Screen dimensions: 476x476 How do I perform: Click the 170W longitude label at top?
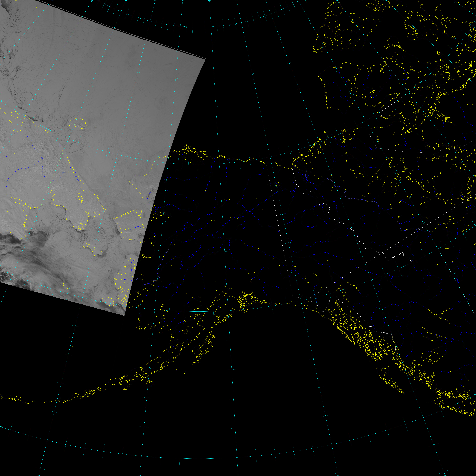click(x=155, y=1)
